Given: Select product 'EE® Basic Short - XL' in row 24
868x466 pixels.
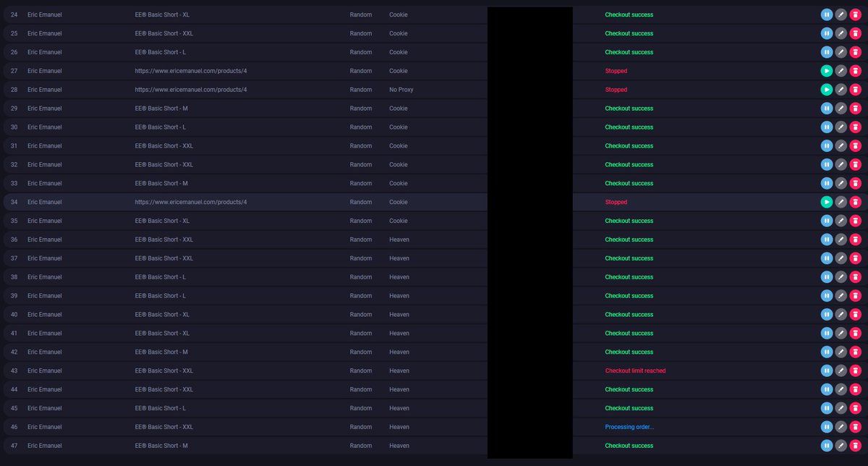Looking at the screenshot, I should coord(162,14).
